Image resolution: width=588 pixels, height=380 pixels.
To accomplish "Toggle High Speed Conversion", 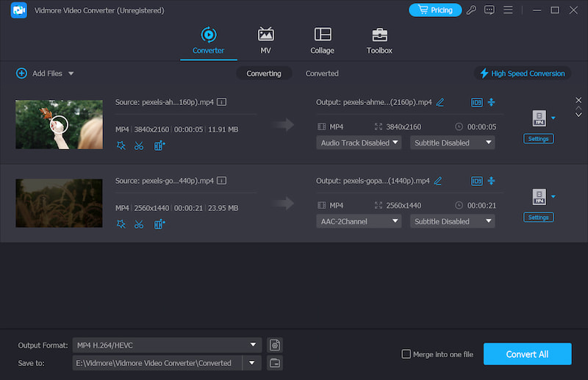I will (523, 74).
